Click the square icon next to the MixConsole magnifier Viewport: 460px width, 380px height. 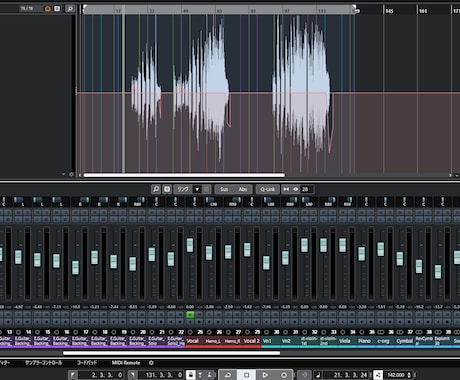point(167,189)
